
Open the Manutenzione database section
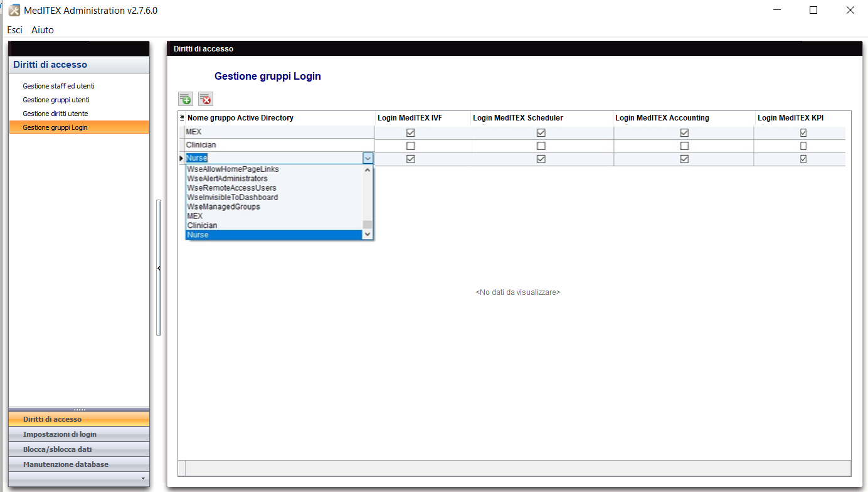tap(79, 464)
